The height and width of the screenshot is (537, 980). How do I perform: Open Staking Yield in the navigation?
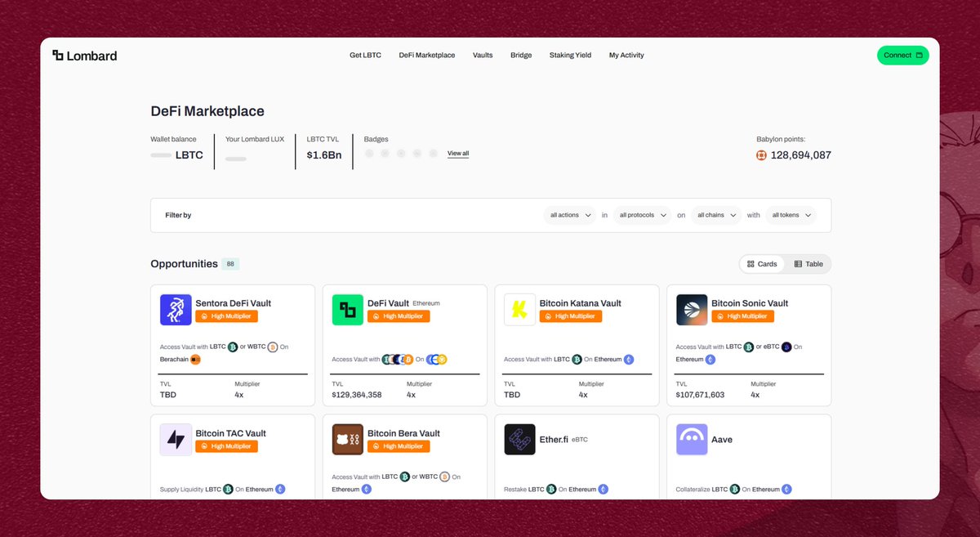click(x=570, y=56)
